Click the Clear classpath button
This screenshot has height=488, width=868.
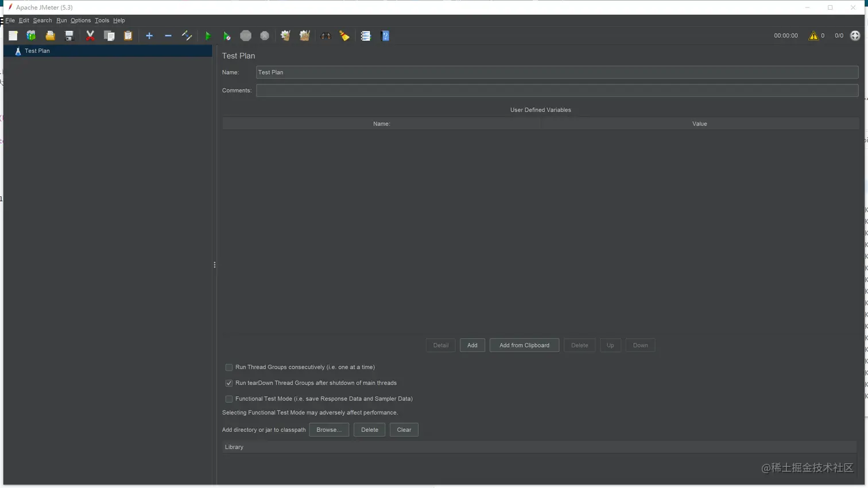404,429
